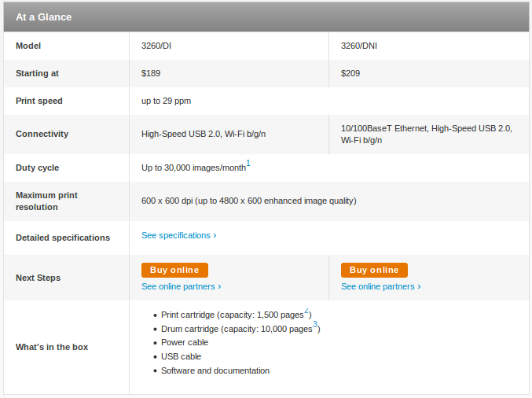Screen dimensions: 532x398
Task: Follow footnote 2 beside Print cartridge capacity
Action: [x=306, y=311]
